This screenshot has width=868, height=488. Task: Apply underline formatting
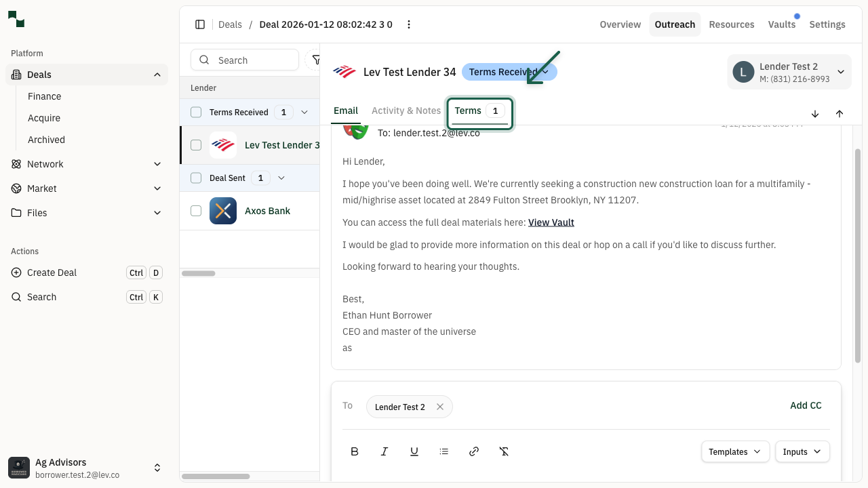point(414,451)
